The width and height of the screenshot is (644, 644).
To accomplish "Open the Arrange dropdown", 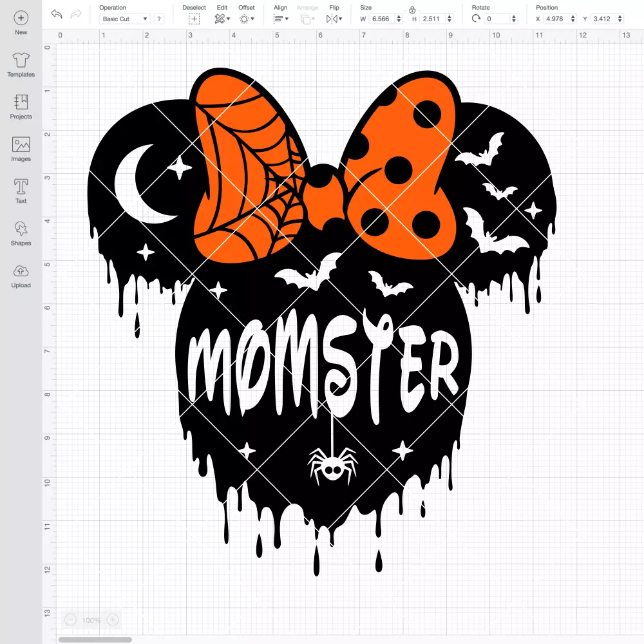I will (308, 19).
